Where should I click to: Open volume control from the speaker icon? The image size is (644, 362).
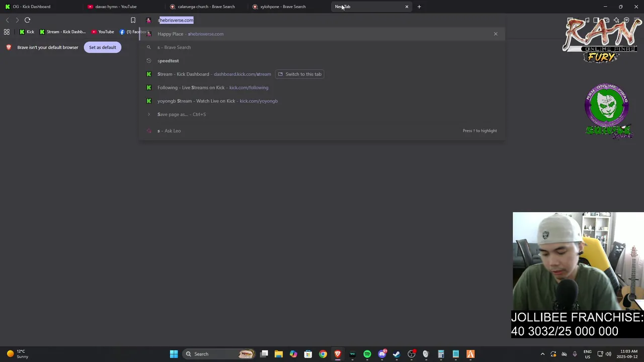click(x=608, y=354)
